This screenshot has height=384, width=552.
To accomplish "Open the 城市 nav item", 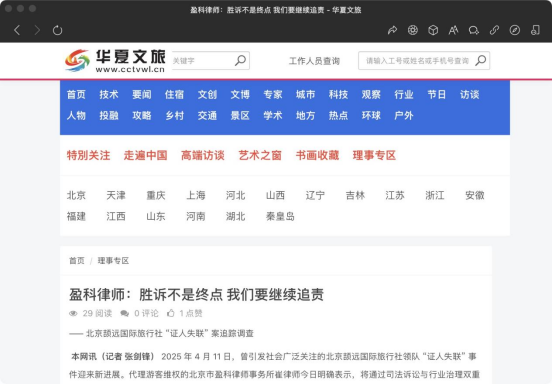I will [x=306, y=94].
